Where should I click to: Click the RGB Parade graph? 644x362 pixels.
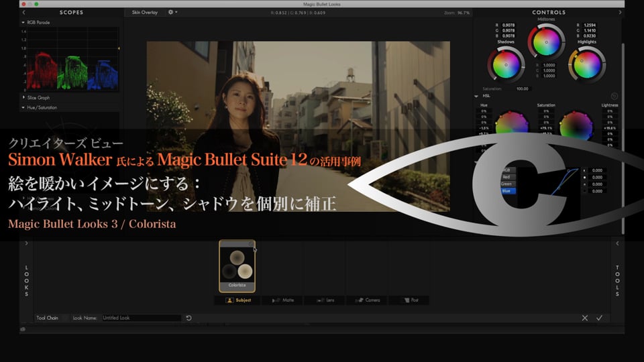click(72, 59)
